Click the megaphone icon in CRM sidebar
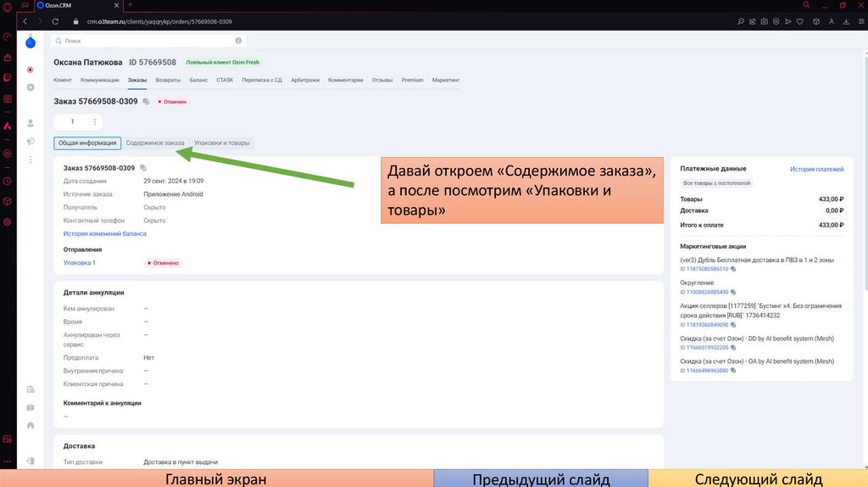Image resolution: width=868 pixels, height=487 pixels. pos(31,142)
